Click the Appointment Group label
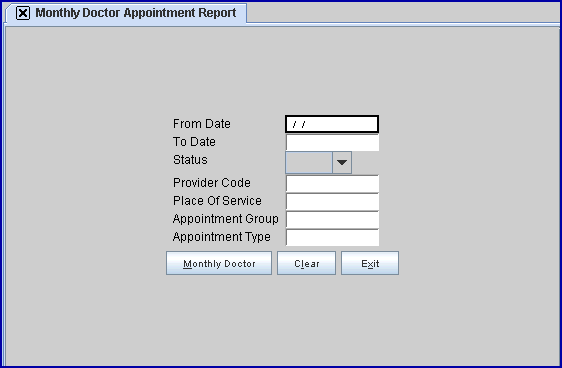Screen dimensions: 562x368 tap(225, 219)
